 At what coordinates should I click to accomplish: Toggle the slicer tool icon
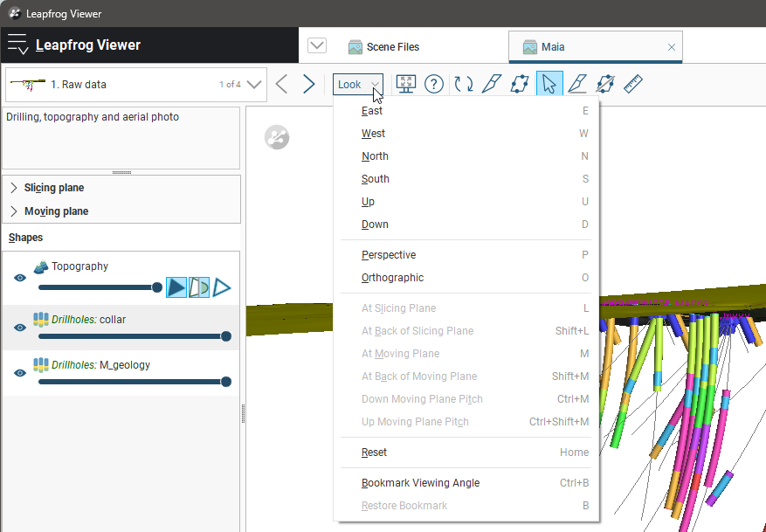point(492,84)
